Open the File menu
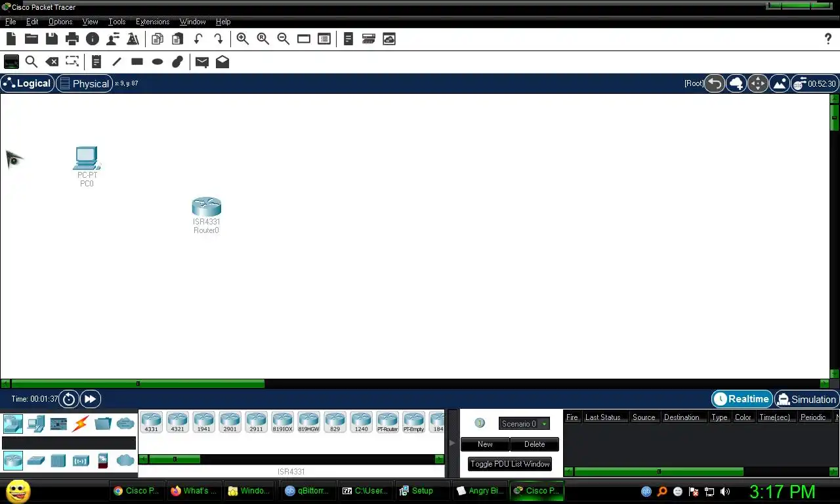Image resolution: width=840 pixels, height=504 pixels. [10, 22]
